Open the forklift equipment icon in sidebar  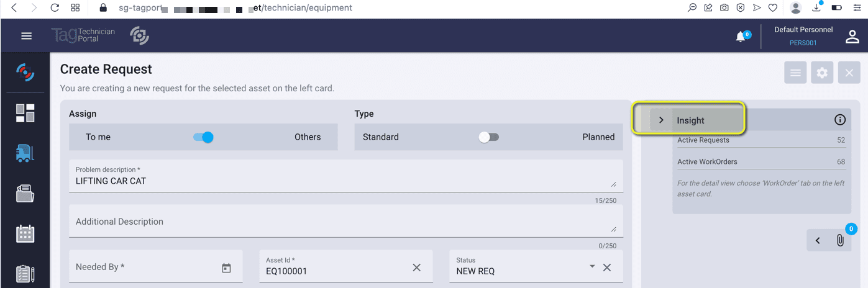coord(25,153)
